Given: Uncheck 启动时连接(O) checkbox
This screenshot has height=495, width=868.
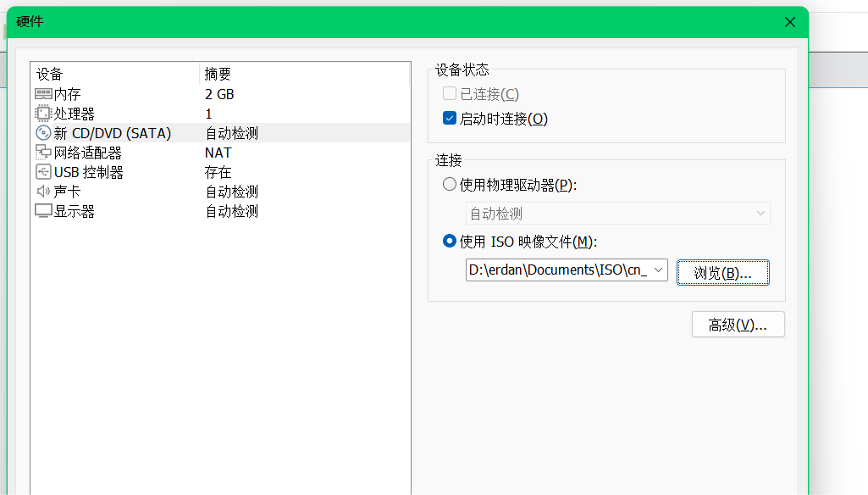Looking at the screenshot, I should 450,118.
